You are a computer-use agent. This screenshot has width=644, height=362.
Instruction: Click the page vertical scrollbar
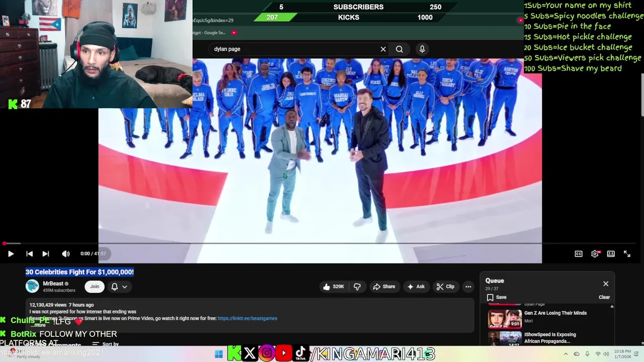point(642,96)
